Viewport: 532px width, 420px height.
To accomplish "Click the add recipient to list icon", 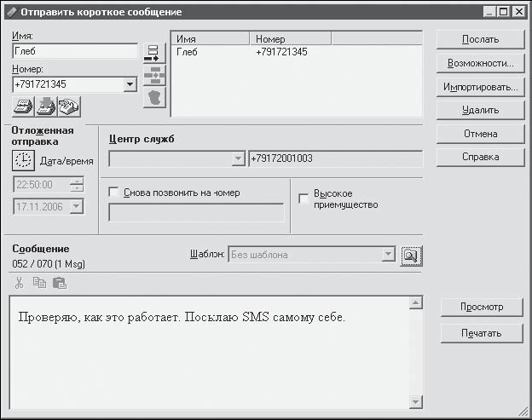I will (x=154, y=53).
